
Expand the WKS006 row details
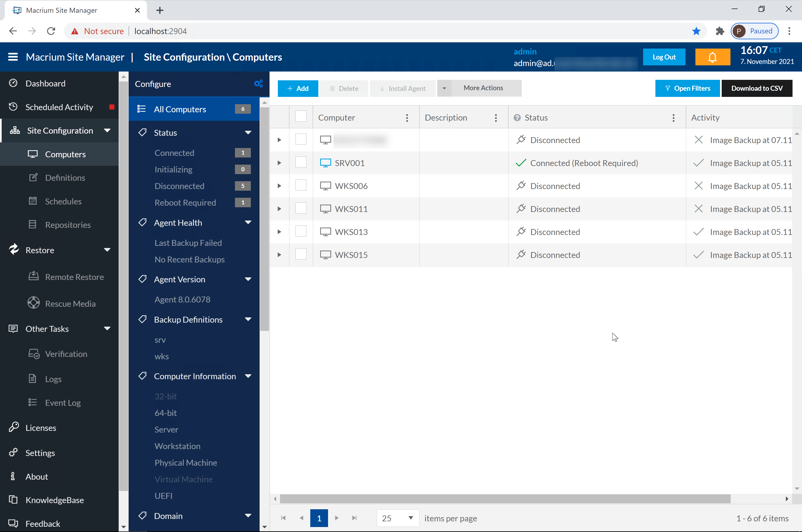tap(279, 186)
